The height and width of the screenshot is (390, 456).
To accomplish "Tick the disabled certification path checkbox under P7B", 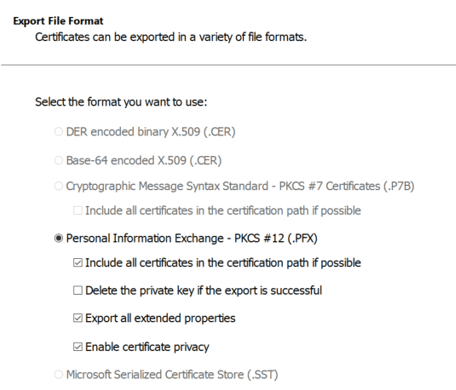I will tap(78, 210).
